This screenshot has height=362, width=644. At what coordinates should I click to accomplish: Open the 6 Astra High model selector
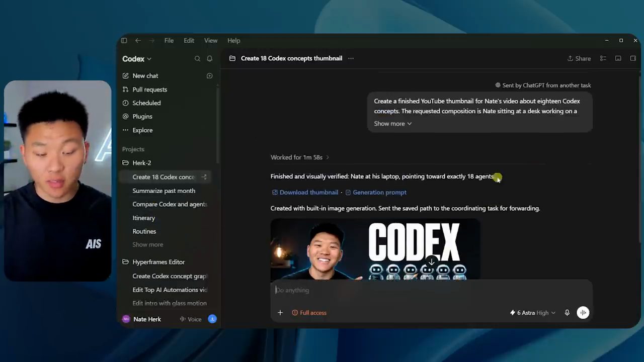click(533, 313)
